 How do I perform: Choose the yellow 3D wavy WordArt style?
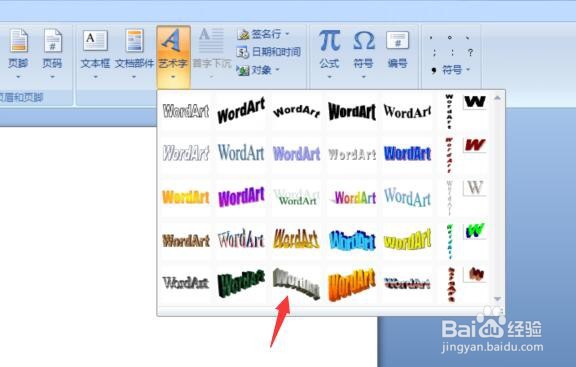point(407,240)
